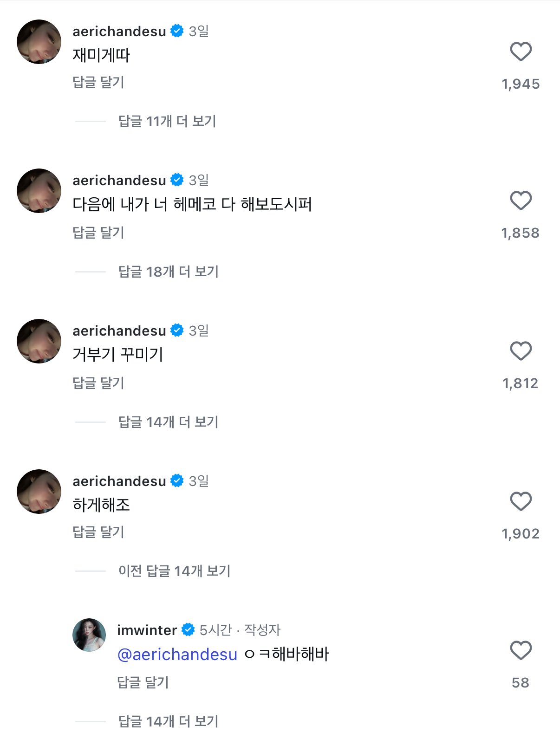Tap verified badge beside imwinter
Viewport: 560px width, 752px height.
tap(188, 630)
